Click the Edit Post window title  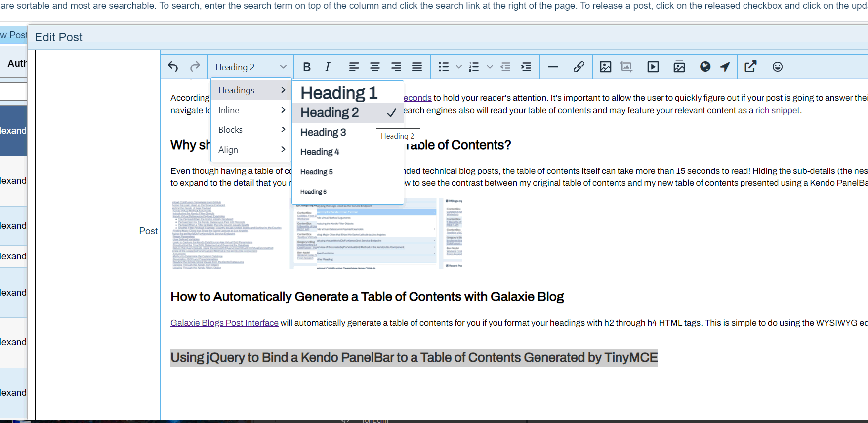58,37
